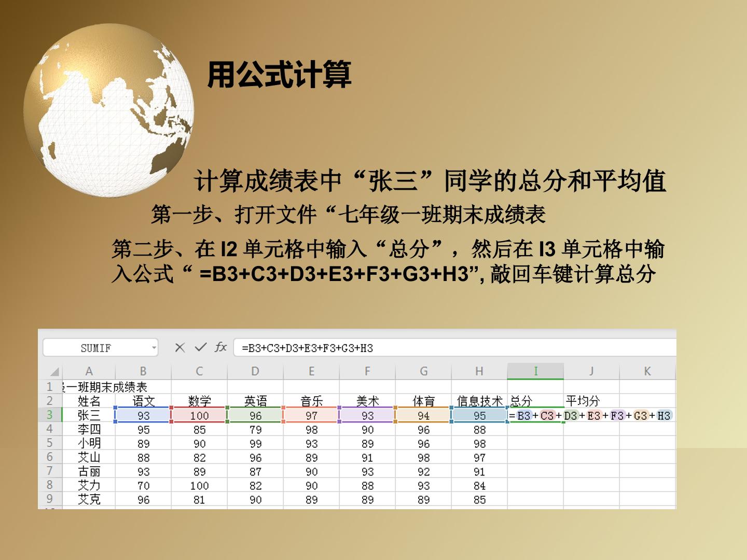
Task: Click the 艾山 name cell
Action: pos(89,457)
